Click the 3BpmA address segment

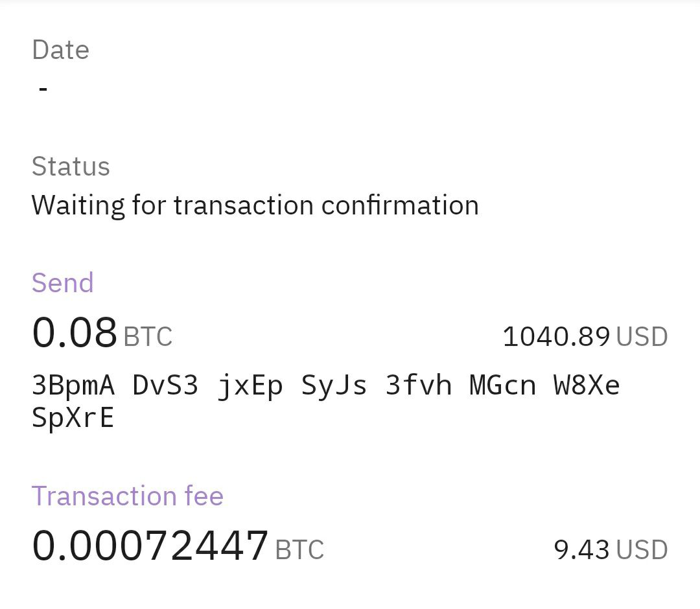pos(73,385)
